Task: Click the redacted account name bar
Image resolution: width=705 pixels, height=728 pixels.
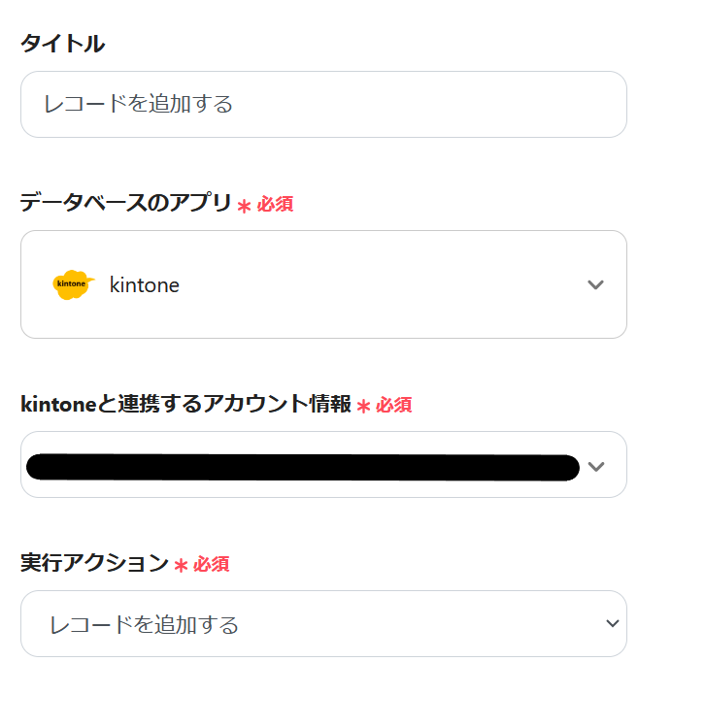Action: pyautogui.click(x=301, y=466)
